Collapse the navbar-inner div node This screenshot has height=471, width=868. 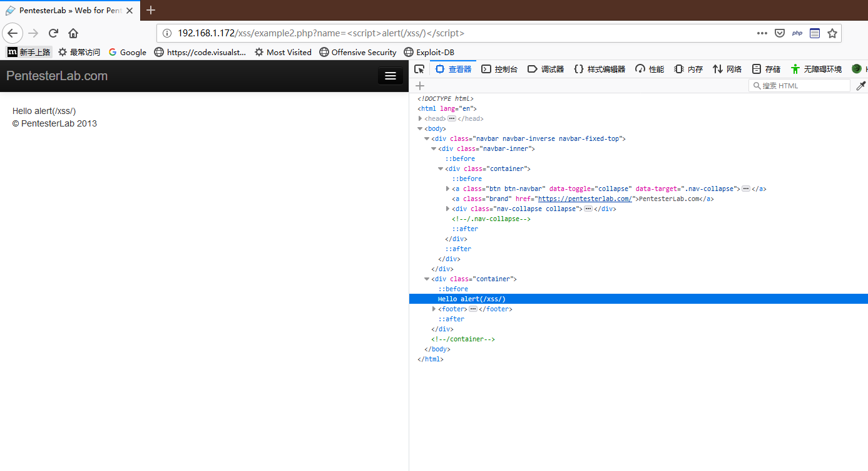434,148
